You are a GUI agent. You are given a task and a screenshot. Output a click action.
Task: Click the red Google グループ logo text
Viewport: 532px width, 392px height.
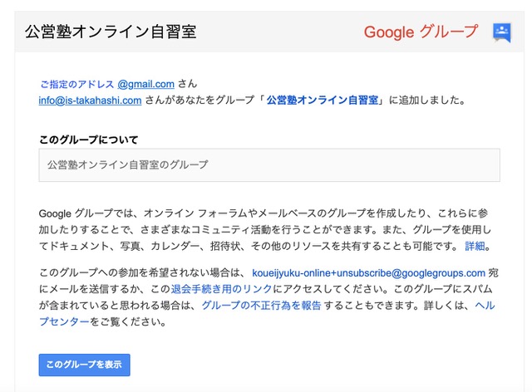point(421,32)
